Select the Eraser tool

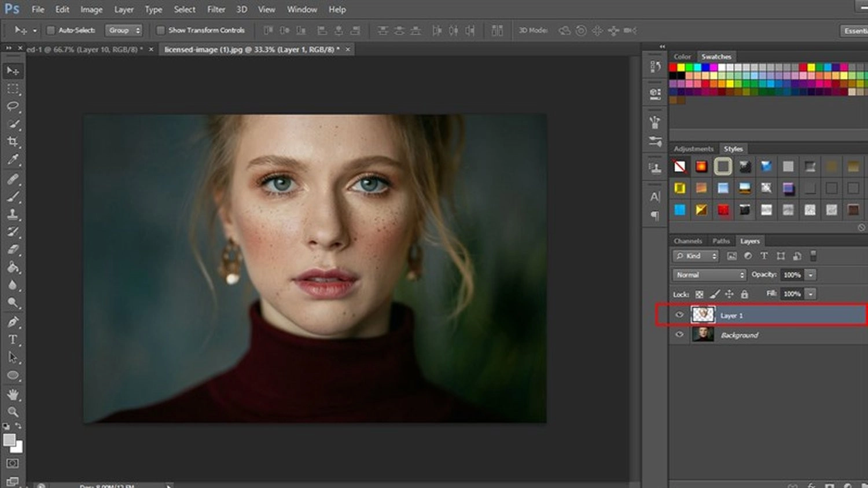[13, 249]
